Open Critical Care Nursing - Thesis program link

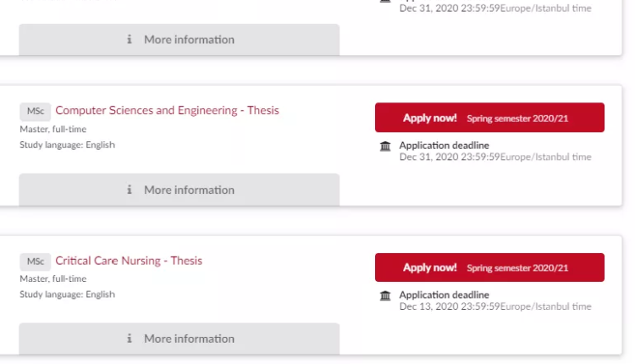coord(129,261)
